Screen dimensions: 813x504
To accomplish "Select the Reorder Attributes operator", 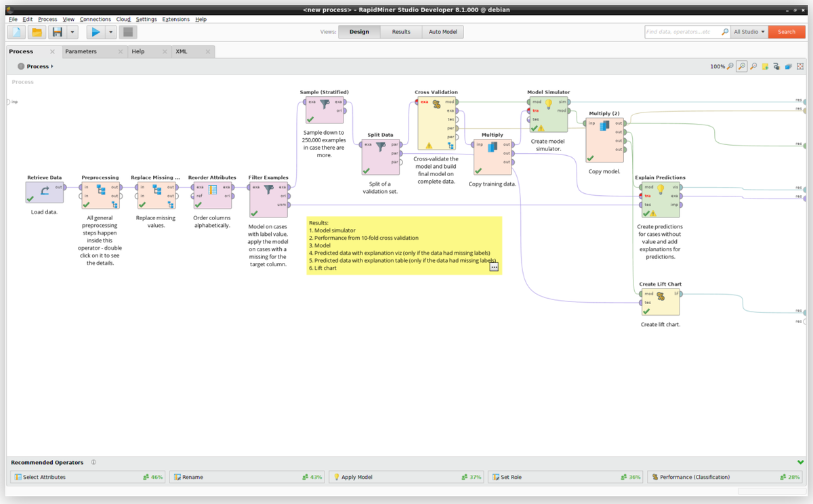I will (x=212, y=195).
